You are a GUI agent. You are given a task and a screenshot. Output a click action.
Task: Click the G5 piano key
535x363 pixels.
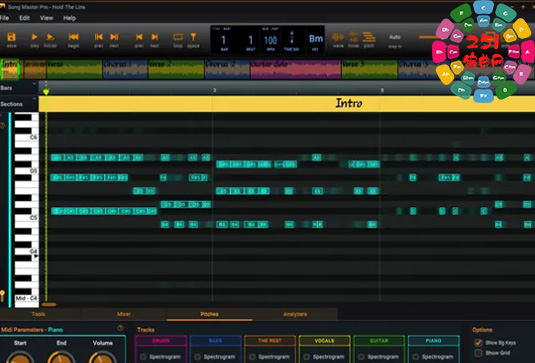[x=27, y=171]
